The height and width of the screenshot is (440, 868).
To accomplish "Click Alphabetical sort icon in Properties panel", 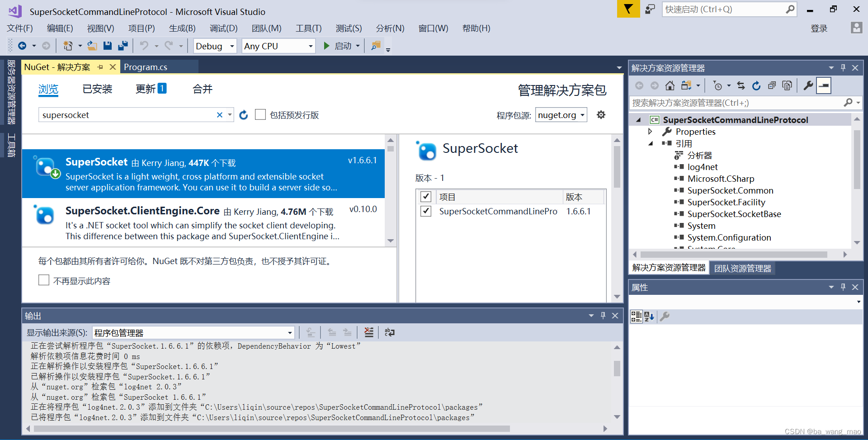I will pos(649,317).
